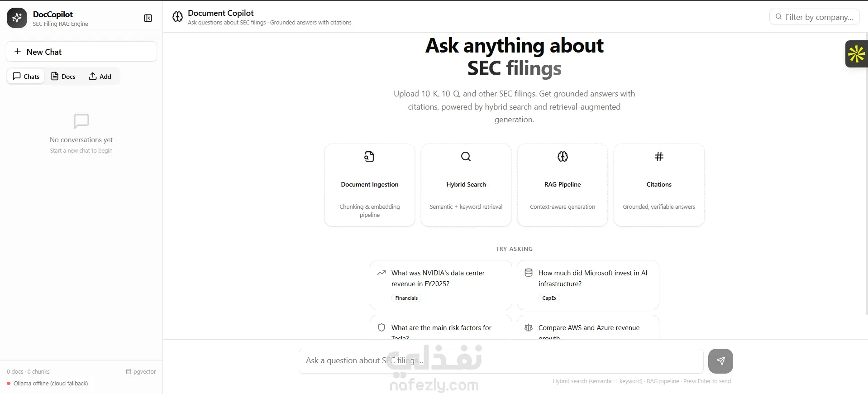Select the Add upload tab
Screen dimensions: 868x394
click(x=100, y=76)
